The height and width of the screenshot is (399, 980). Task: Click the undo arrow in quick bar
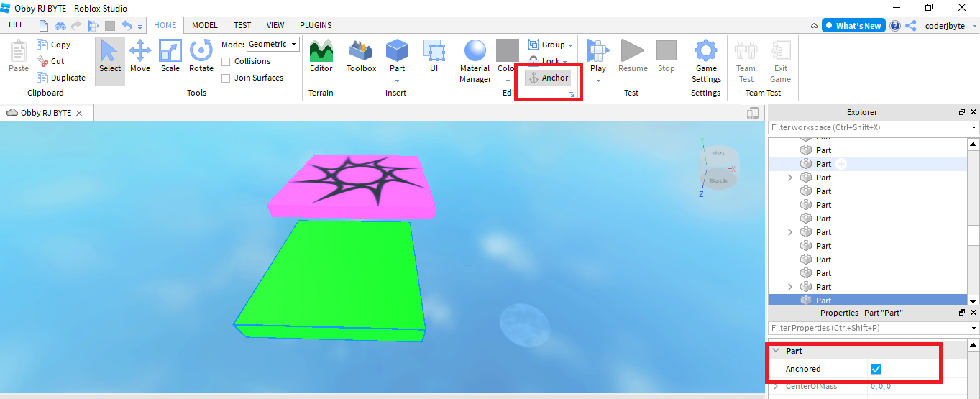pos(127,25)
